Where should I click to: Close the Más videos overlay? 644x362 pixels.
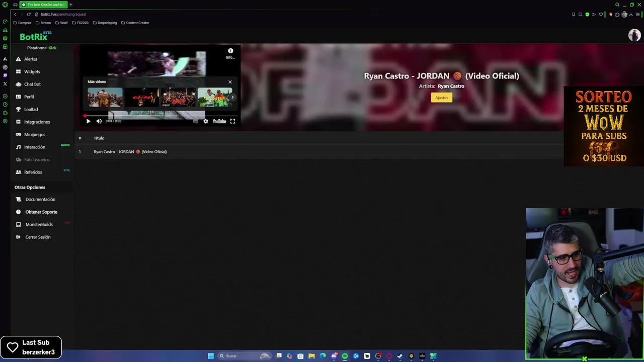click(x=230, y=82)
